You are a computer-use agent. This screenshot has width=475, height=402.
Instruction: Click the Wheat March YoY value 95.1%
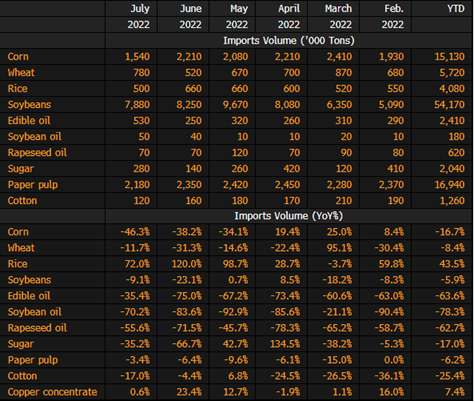[x=339, y=248]
